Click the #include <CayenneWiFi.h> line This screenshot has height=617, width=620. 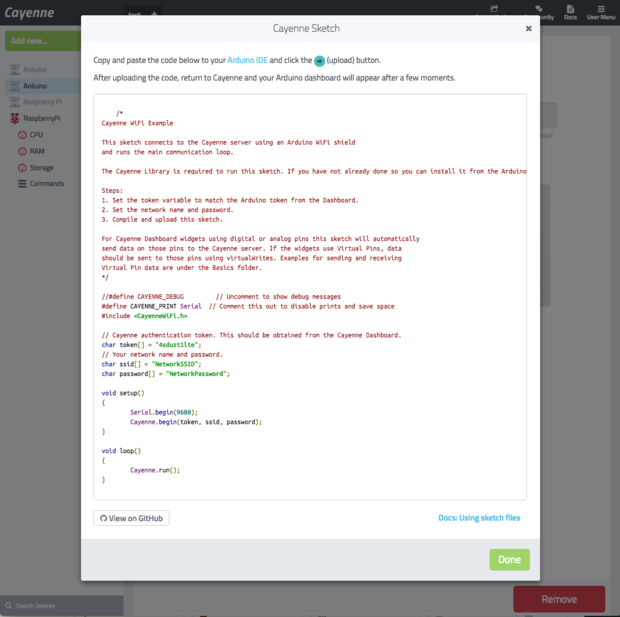click(x=144, y=316)
